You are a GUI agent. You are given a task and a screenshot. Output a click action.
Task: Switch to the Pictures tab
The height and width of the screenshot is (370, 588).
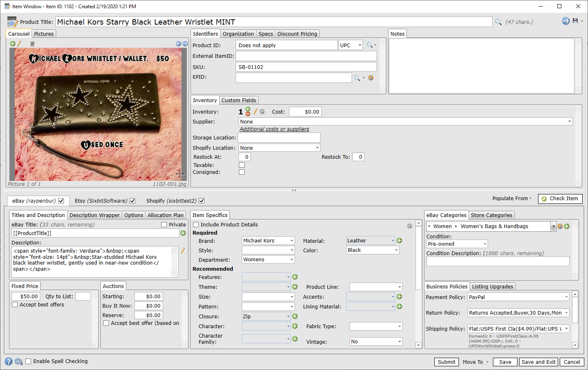(x=44, y=34)
